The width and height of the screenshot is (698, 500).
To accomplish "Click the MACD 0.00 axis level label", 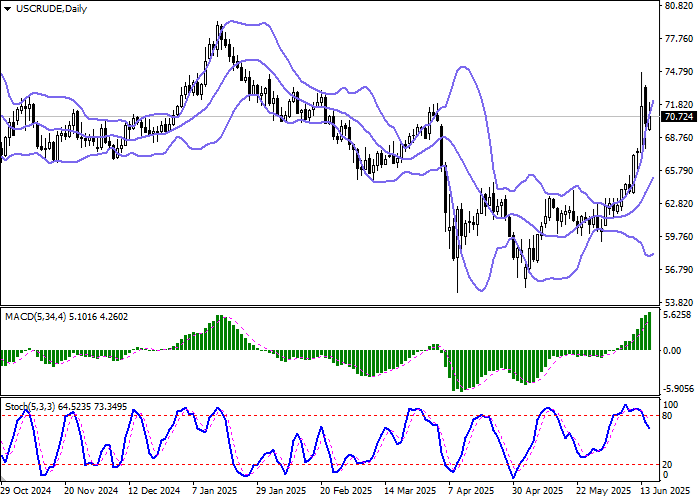I will (x=674, y=350).
